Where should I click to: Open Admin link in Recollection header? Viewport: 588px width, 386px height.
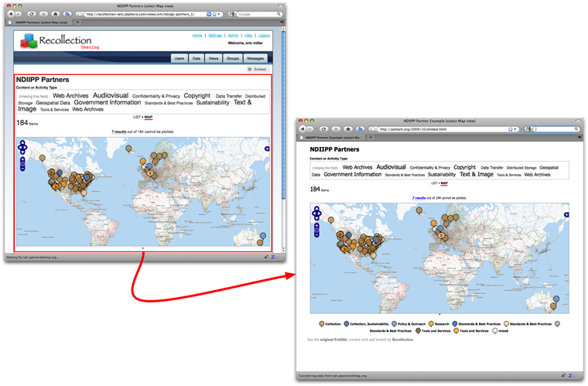[x=233, y=36]
